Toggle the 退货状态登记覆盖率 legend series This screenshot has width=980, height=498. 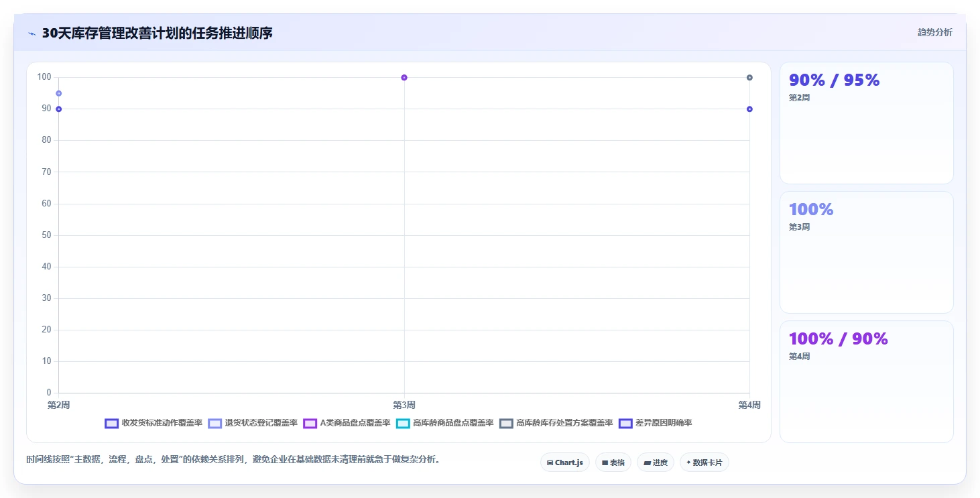253,423
